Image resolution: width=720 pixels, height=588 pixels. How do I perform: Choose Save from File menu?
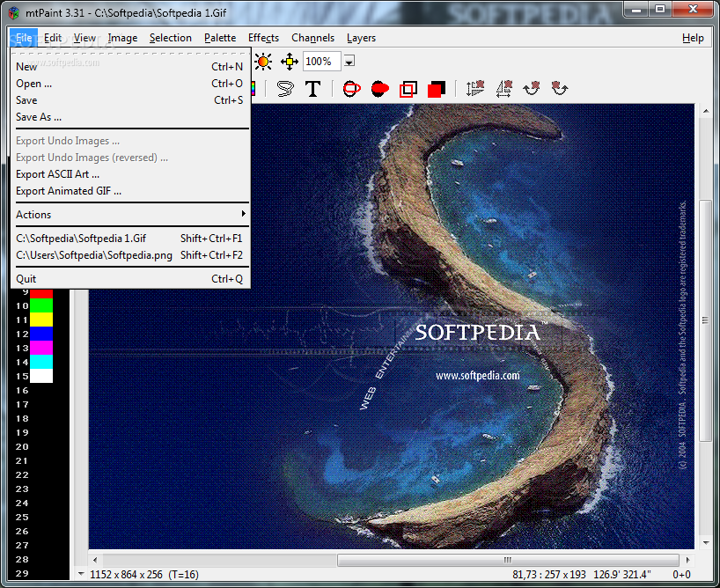tap(131, 100)
